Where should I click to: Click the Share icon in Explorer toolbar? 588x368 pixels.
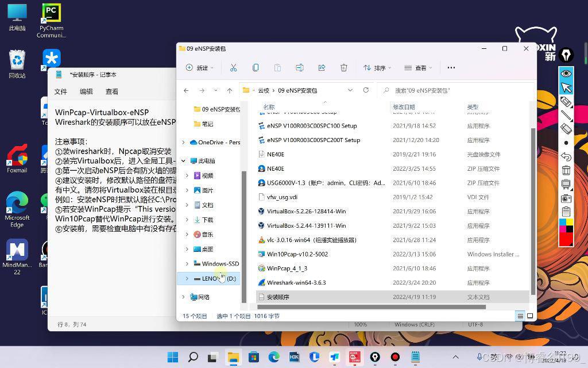click(x=322, y=68)
